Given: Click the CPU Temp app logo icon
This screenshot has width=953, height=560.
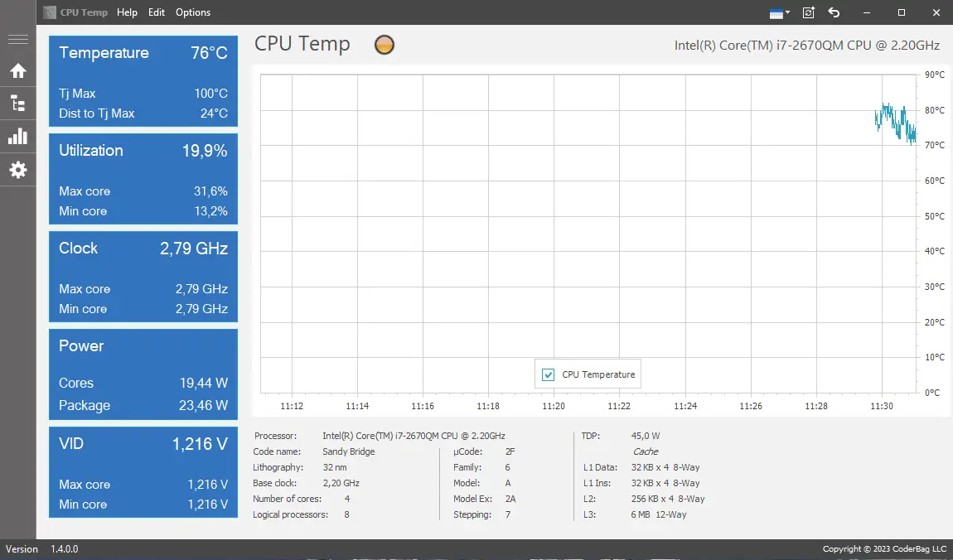Looking at the screenshot, I should (x=49, y=12).
